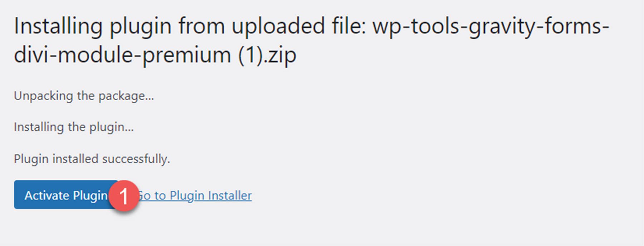Click the '(1).zip' text in the heading
Image resolution: width=644 pixels, height=246 pixels.
[267, 55]
